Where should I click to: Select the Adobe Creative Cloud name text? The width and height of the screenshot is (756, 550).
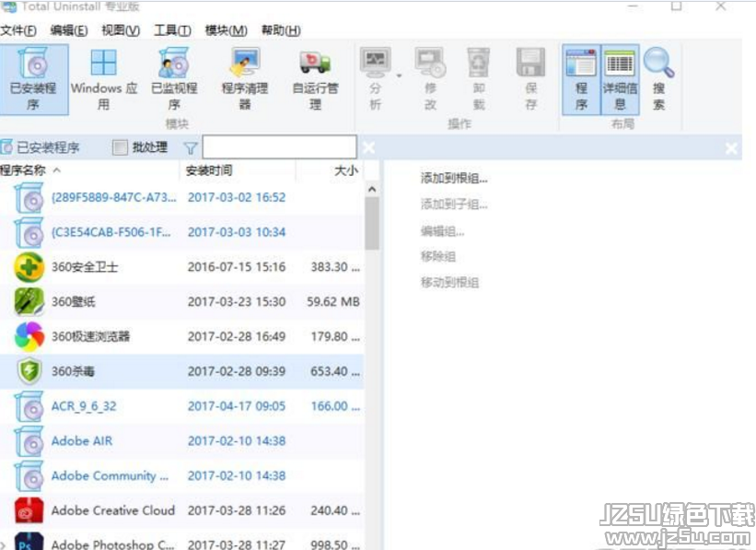pos(113,510)
